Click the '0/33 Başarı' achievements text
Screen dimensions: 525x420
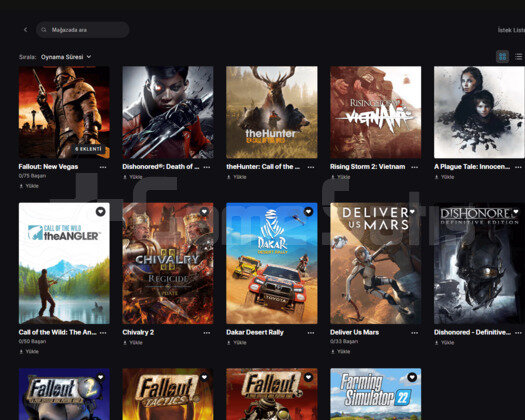pyautogui.click(x=344, y=342)
